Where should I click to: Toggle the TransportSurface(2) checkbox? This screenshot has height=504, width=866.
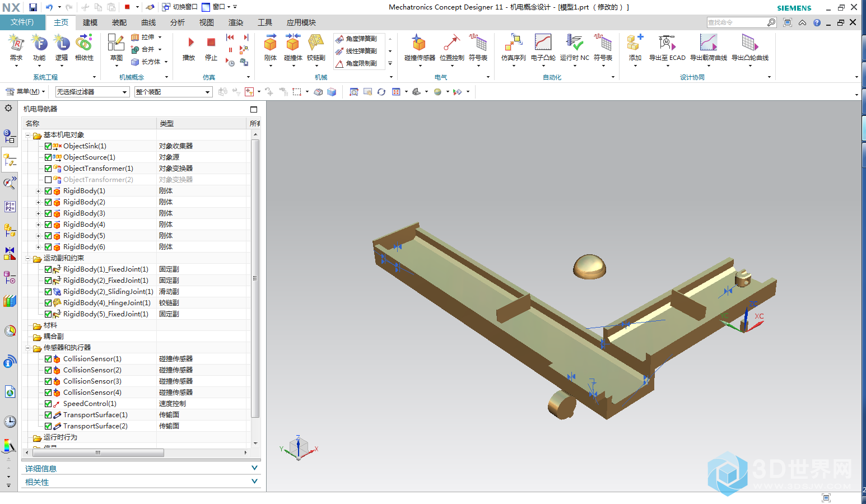[48, 426]
